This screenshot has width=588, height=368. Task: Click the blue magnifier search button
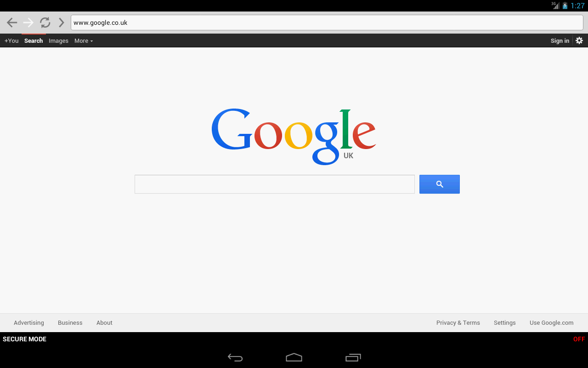point(440,184)
